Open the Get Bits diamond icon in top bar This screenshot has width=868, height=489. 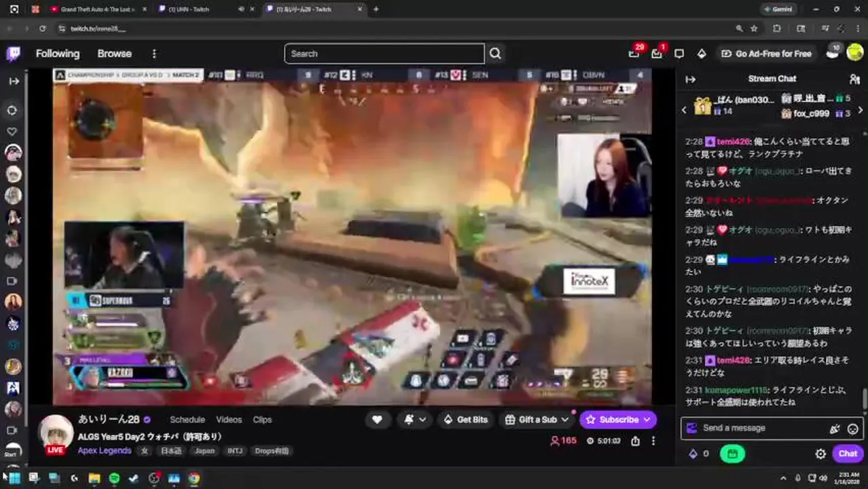pyautogui.click(x=702, y=54)
